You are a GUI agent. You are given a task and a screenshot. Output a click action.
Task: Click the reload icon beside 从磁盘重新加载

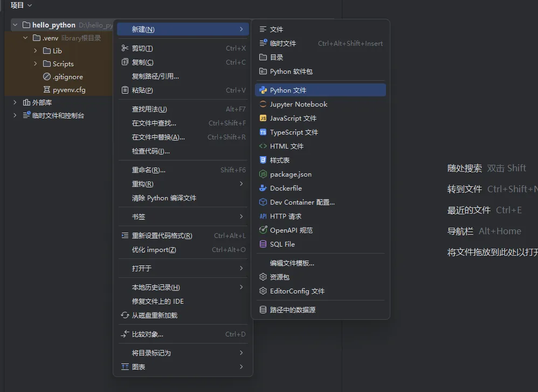[x=125, y=315]
